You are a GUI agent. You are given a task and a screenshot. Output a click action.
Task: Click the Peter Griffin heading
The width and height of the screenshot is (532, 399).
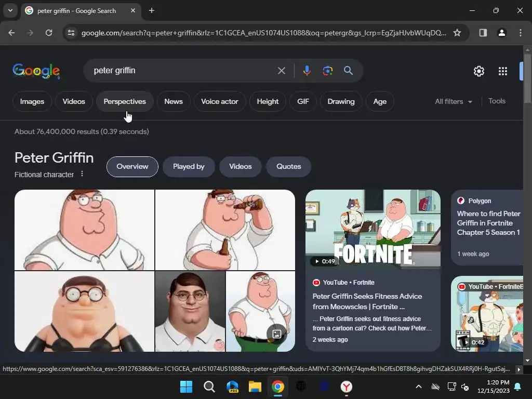(x=54, y=158)
